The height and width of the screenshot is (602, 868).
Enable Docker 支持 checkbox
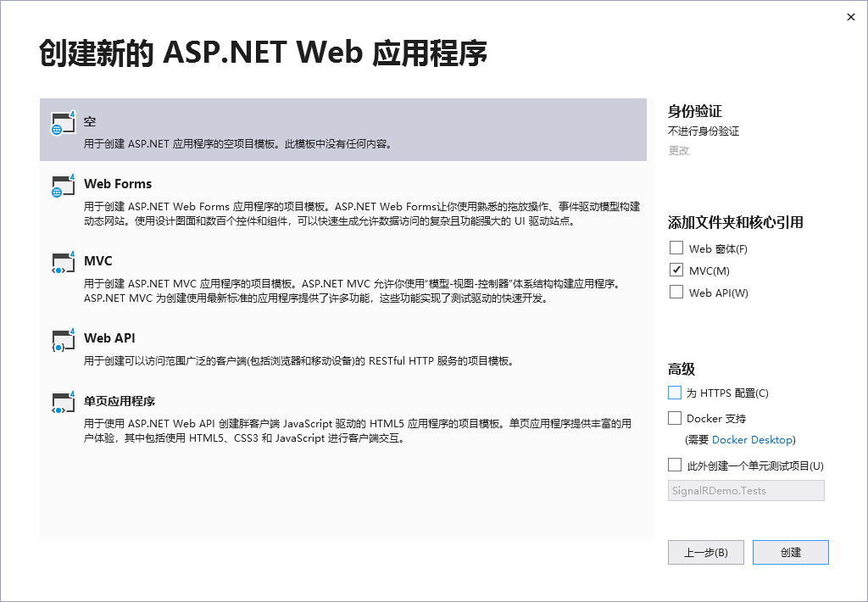(x=674, y=418)
